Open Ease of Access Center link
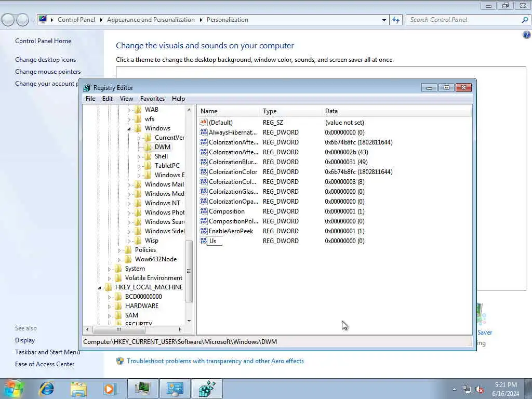 pyautogui.click(x=45, y=364)
